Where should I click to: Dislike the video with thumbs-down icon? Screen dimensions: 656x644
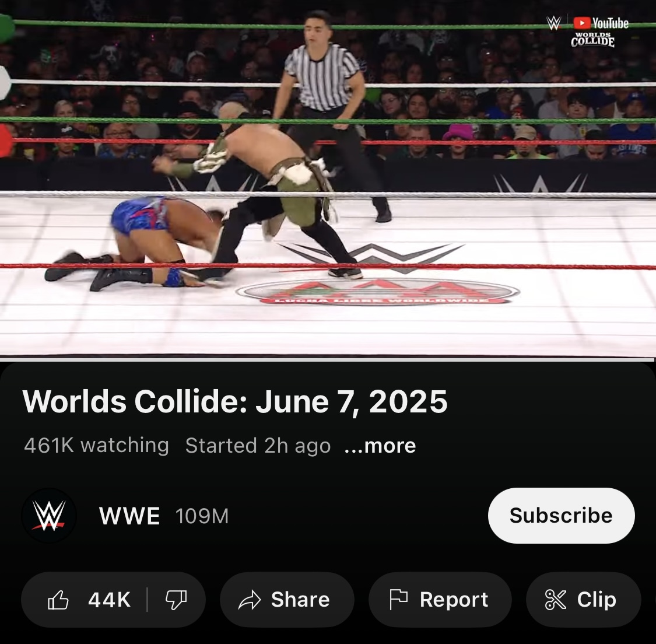point(176,600)
